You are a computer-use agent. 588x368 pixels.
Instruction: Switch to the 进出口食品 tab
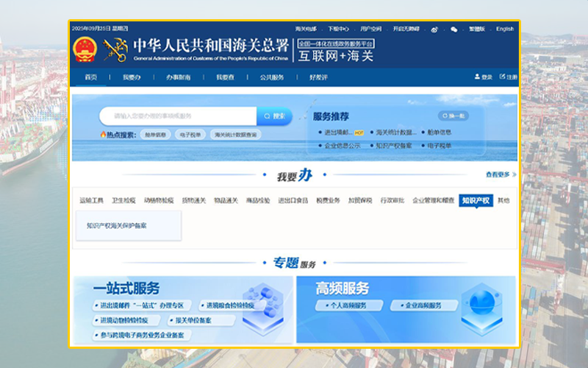(x=293, y=200)
